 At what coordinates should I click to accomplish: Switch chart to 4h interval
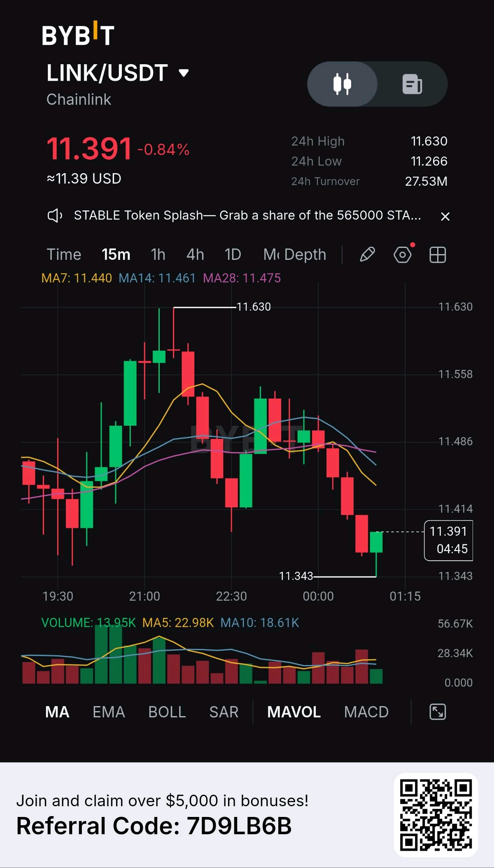(195, 254)
